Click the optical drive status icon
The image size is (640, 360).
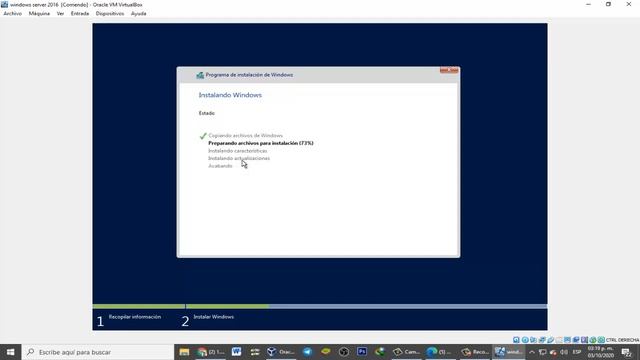[x=525, y=340]
